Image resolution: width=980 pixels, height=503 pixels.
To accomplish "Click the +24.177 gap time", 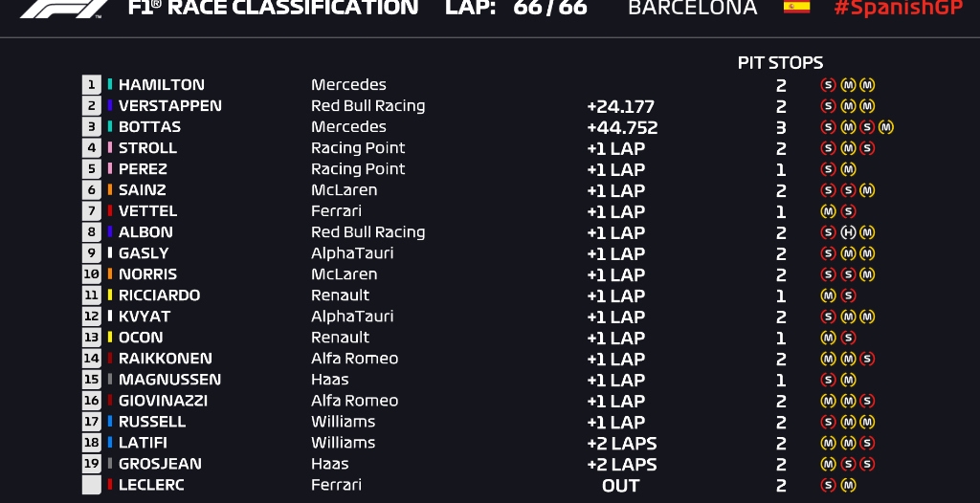I will [x=620, y=106].
